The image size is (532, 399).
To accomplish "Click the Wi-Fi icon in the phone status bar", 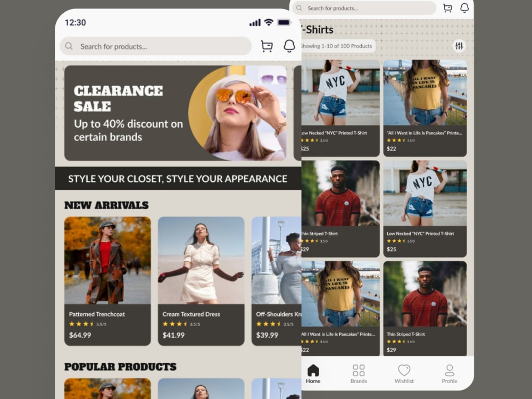I will (x=269, y=22).
